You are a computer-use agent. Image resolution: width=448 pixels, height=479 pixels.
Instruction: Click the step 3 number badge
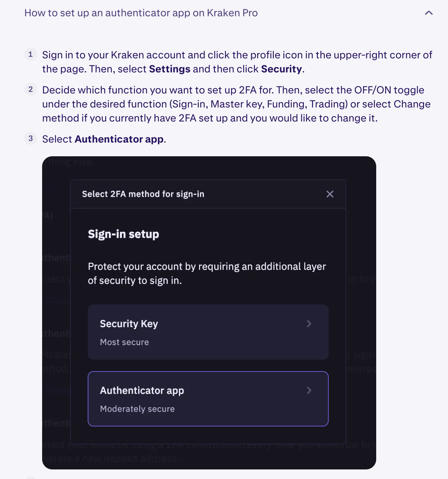coord(31,138)
